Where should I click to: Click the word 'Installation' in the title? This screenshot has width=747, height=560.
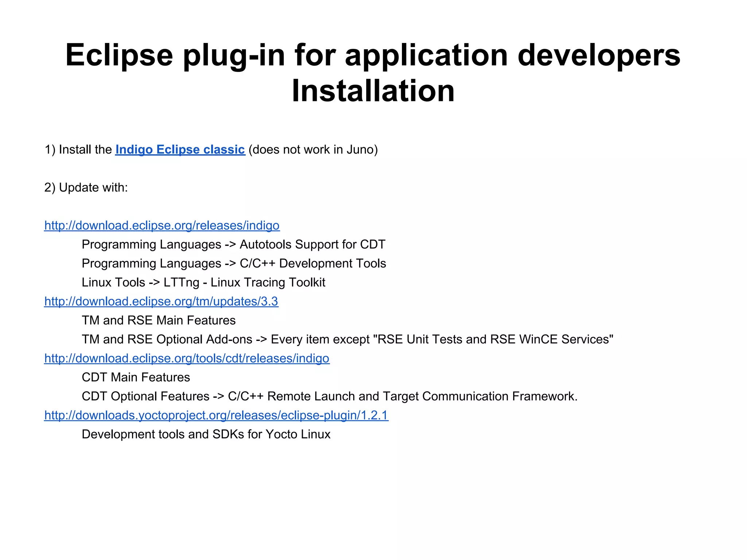[x=373, y=91]
